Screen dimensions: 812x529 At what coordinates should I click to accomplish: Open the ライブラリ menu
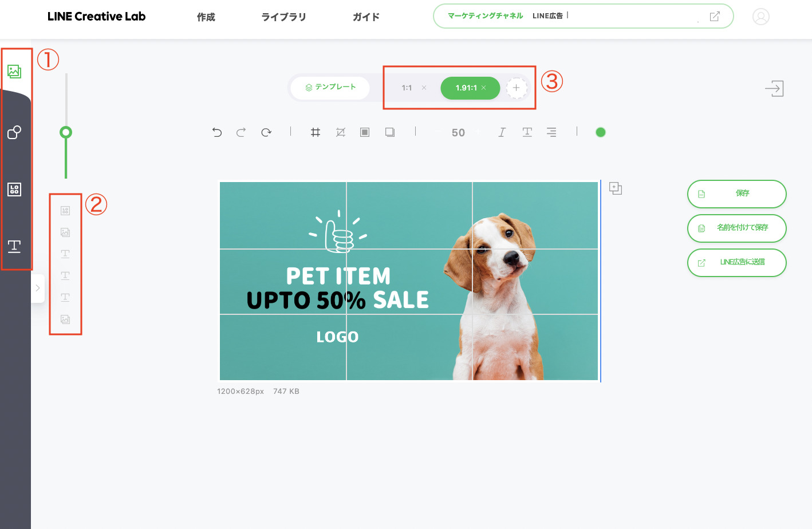pos(283,17)
